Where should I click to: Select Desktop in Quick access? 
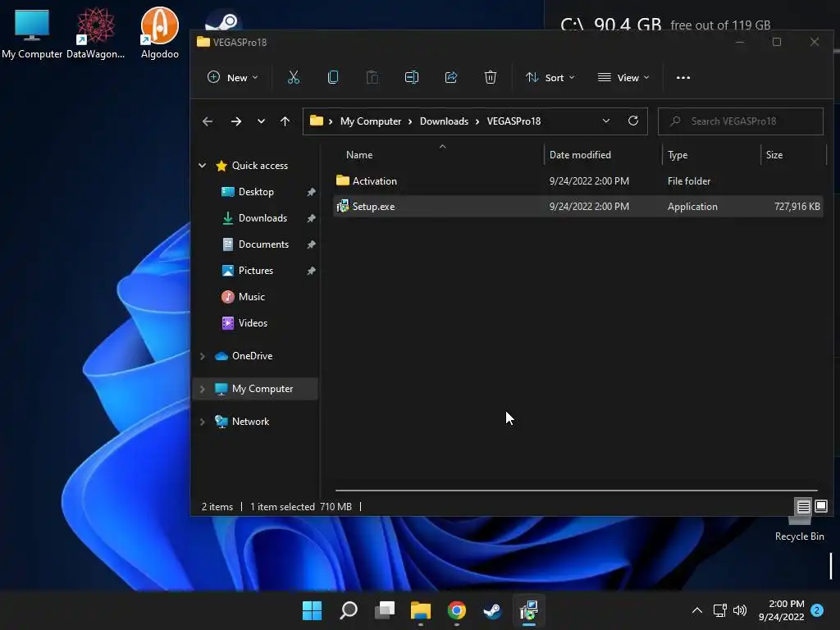[256, 192]
